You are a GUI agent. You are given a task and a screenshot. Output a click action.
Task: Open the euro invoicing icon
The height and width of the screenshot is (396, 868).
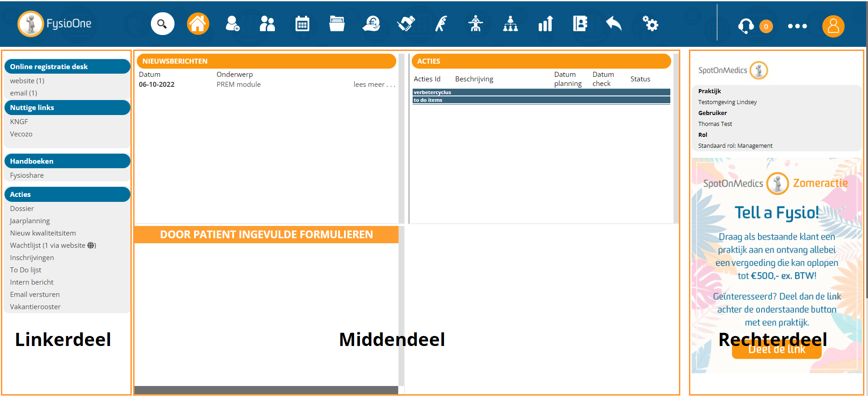(x=371, y=24)
